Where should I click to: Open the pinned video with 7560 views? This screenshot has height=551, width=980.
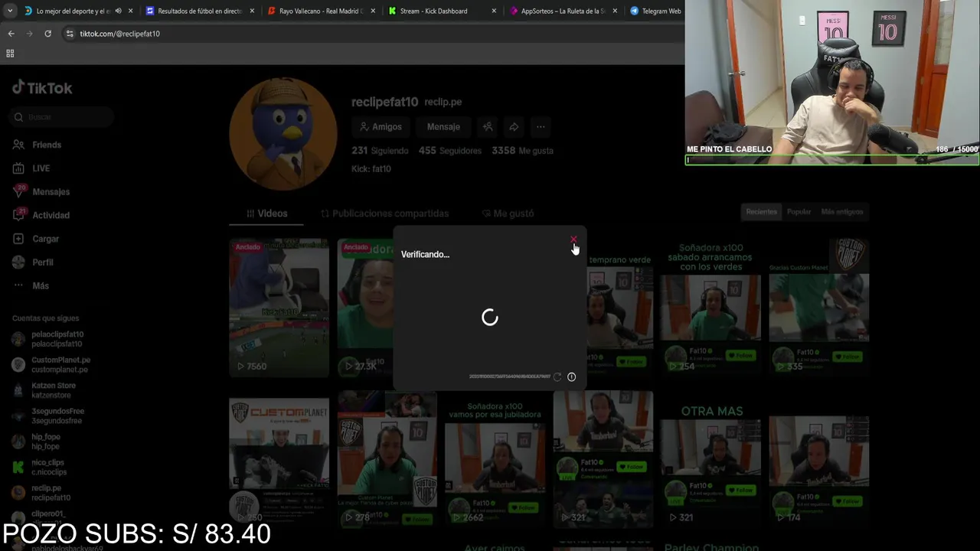click(x=279, y=308)
